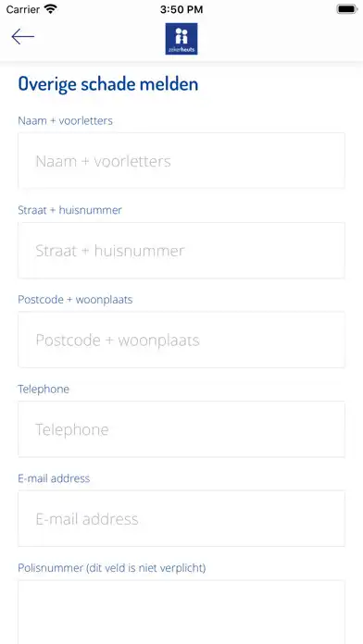Tap the Carrier text in status bar

click(23, 9)
